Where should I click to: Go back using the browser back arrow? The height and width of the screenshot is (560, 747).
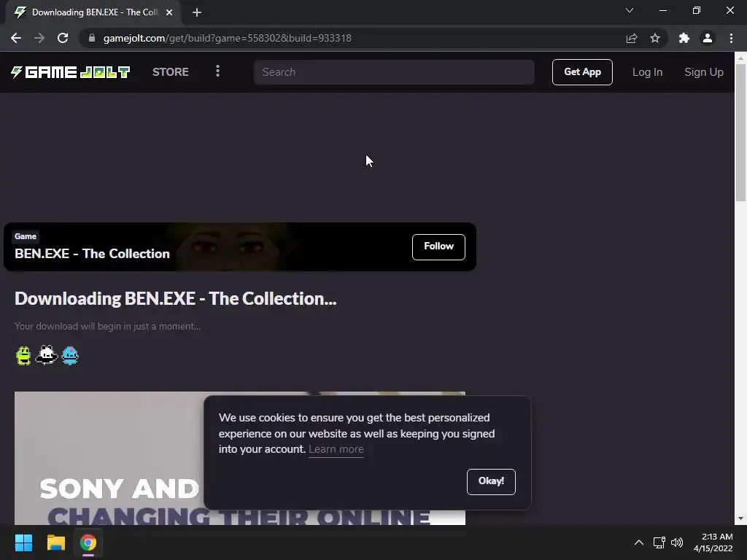[x=16, y=38]
